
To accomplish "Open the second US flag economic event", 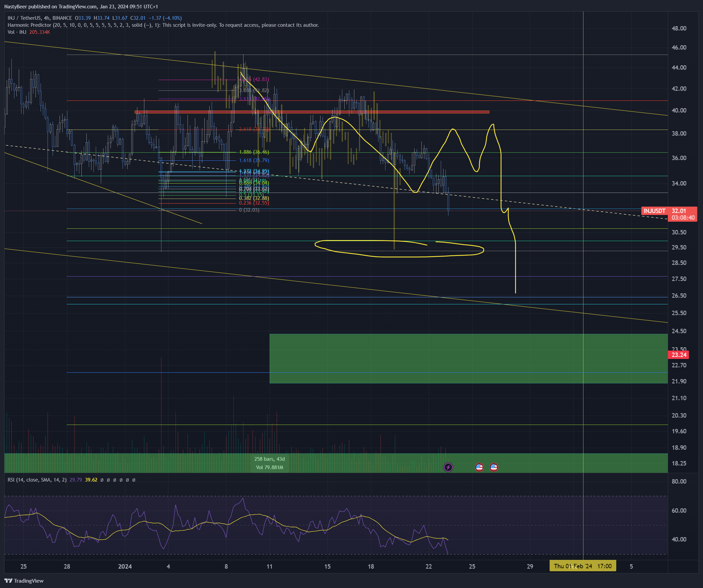I will (494, 467).
